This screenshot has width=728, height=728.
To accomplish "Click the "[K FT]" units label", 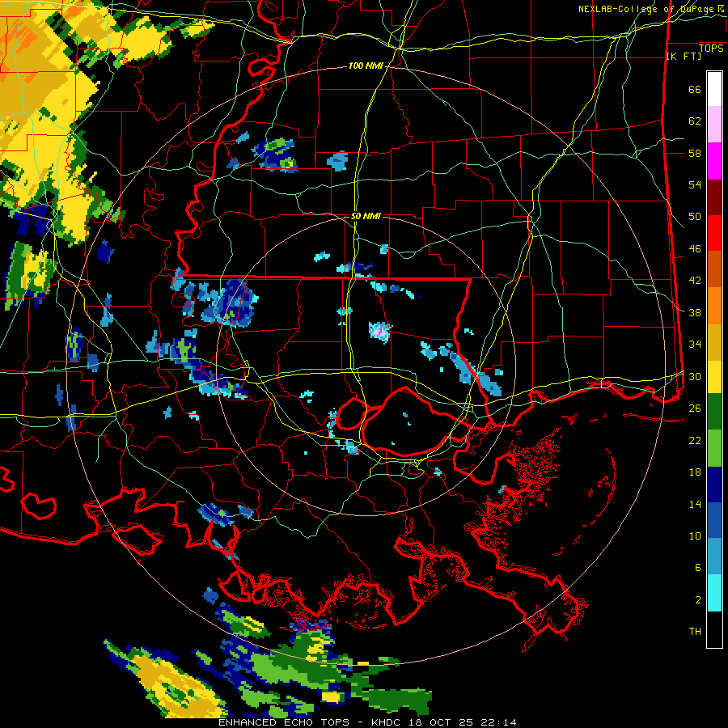I will point(684,56).
